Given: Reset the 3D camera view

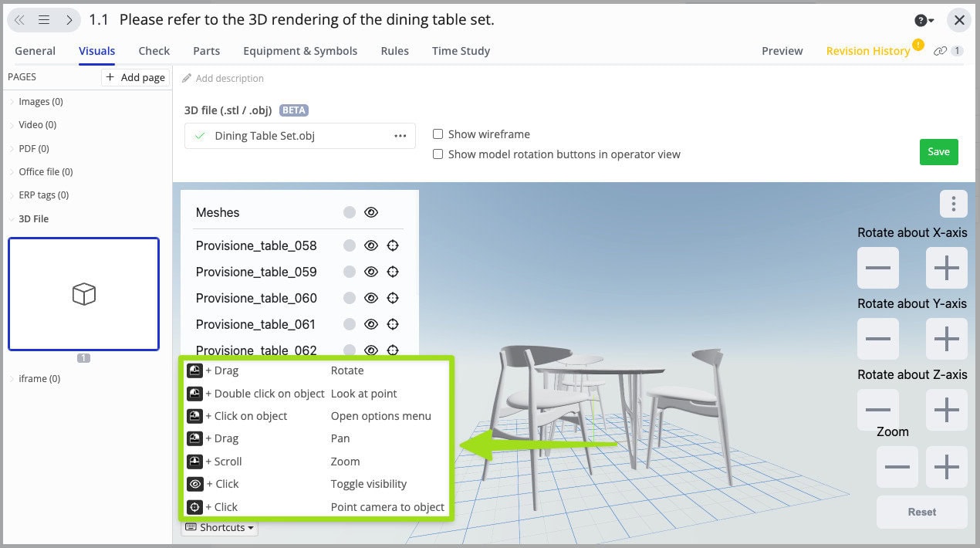Looking at the screenshot, I should pos(921,512).
